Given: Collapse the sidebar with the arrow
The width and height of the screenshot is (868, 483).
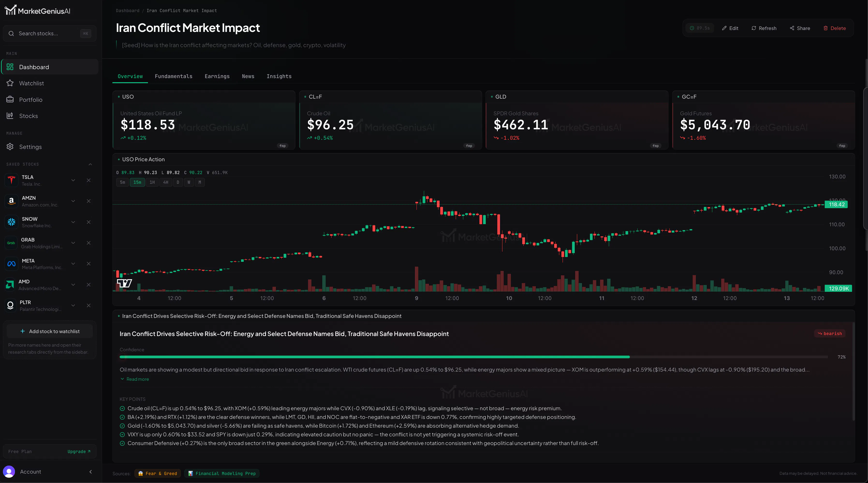Looking at the screenshot, I should coord(91,472).
